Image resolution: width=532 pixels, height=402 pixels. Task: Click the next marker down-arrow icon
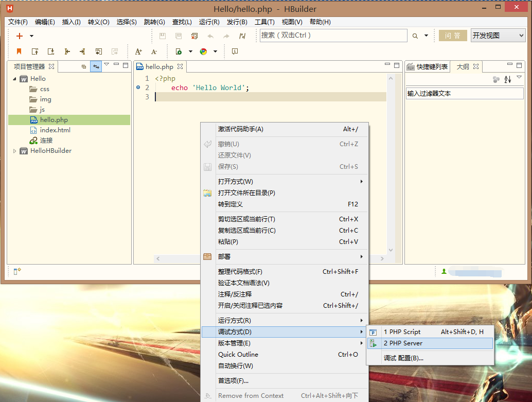point(51,51)
